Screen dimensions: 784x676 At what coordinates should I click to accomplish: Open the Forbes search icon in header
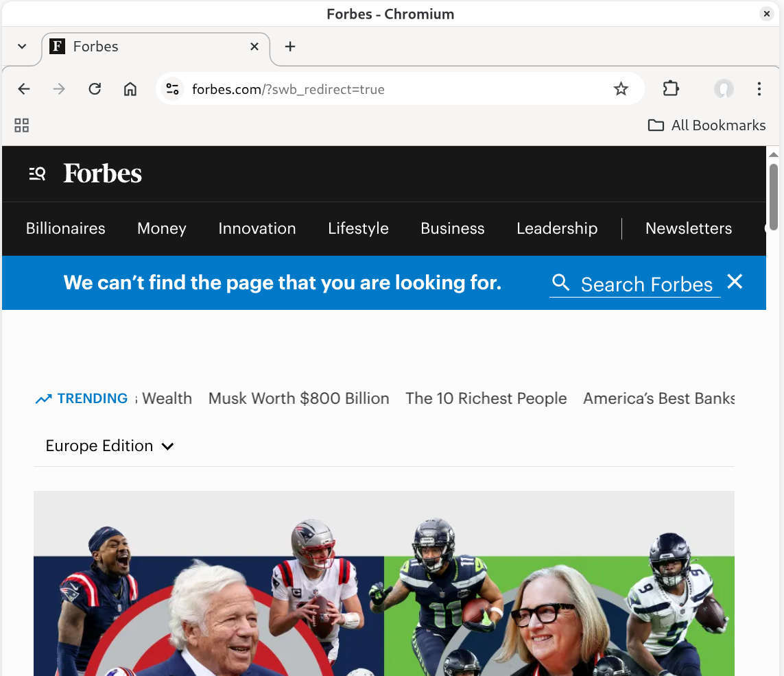pyautogui.click(x=36, y=173)
